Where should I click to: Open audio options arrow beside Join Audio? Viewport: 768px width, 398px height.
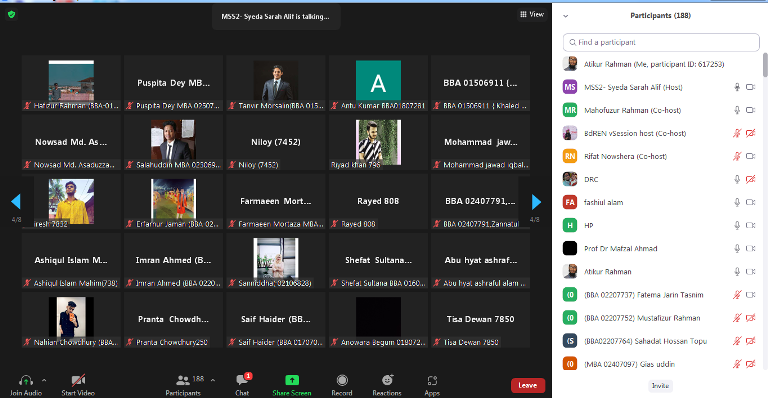click(x=44, y=380)
